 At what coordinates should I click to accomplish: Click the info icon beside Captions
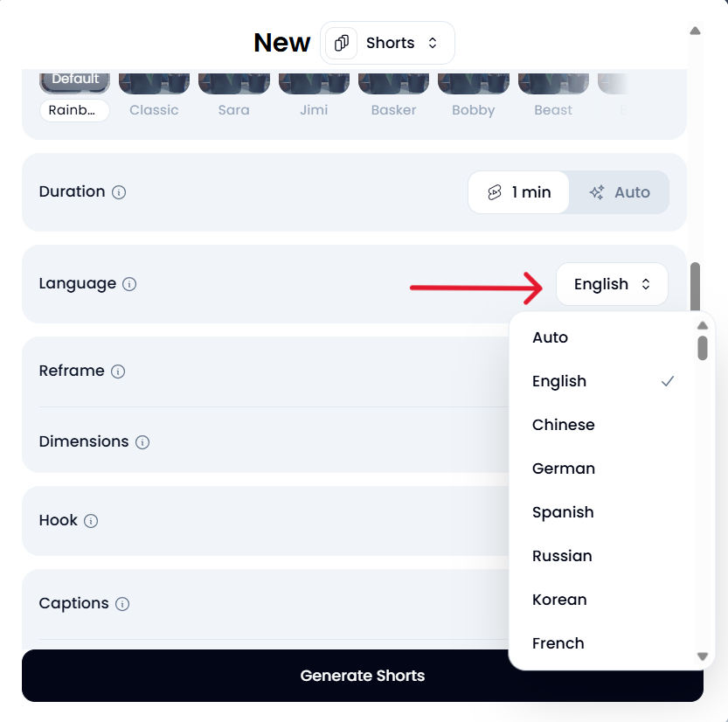pyautogui.click(x=122, y=604)
